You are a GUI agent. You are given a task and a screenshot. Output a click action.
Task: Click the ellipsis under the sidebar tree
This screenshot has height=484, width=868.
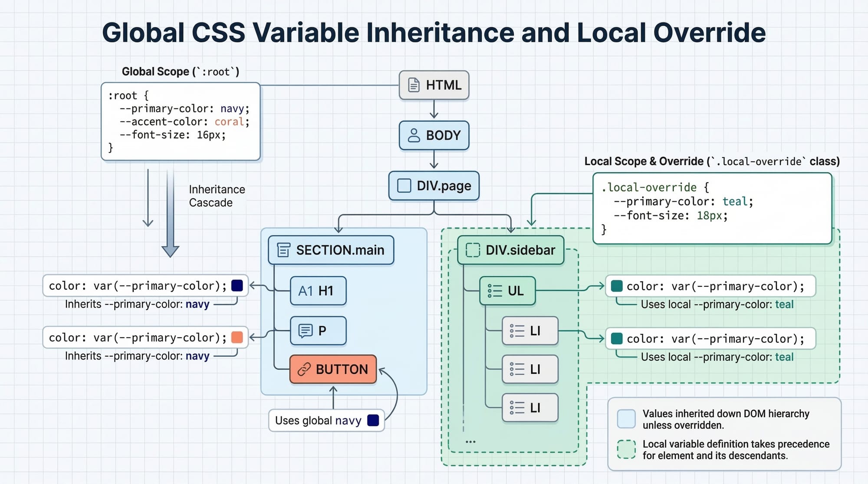click(x=470, y=441)
